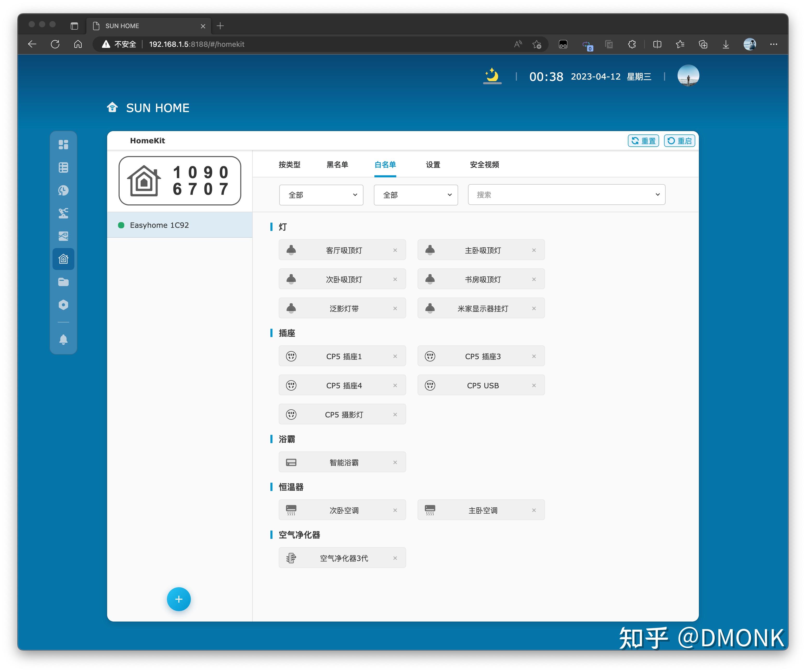Close the SUN HOME browser tab
The width and height of the screenshot is (806, 672).
(203, 26)
